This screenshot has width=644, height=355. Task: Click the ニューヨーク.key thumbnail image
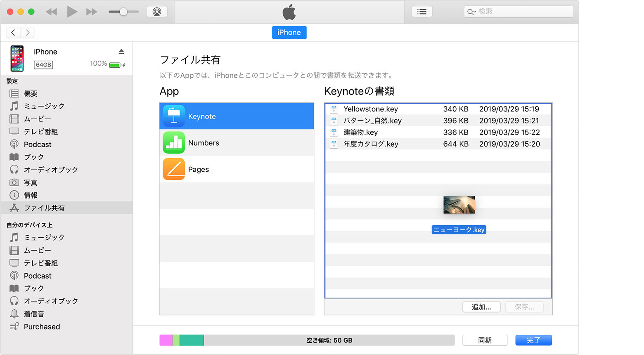pos(459,205)
